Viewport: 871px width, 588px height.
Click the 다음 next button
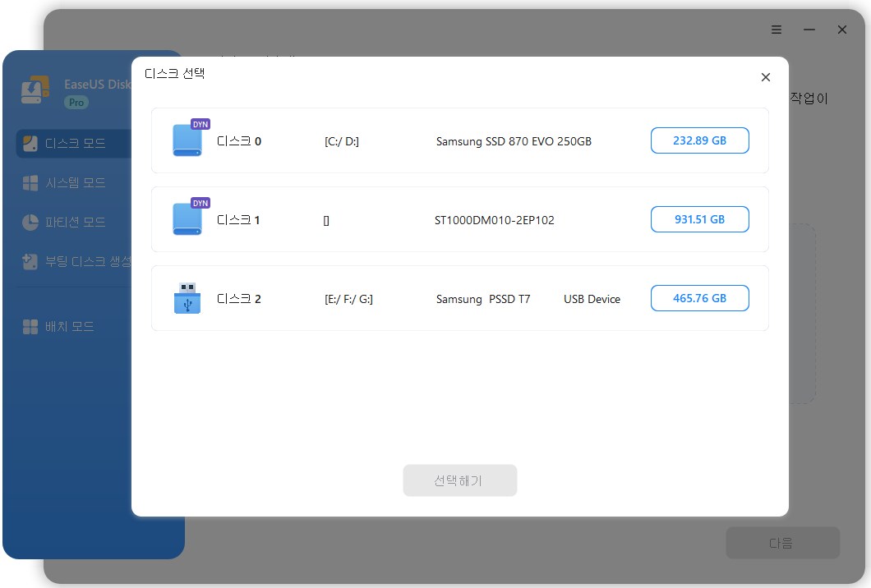[x=782, y=543]
